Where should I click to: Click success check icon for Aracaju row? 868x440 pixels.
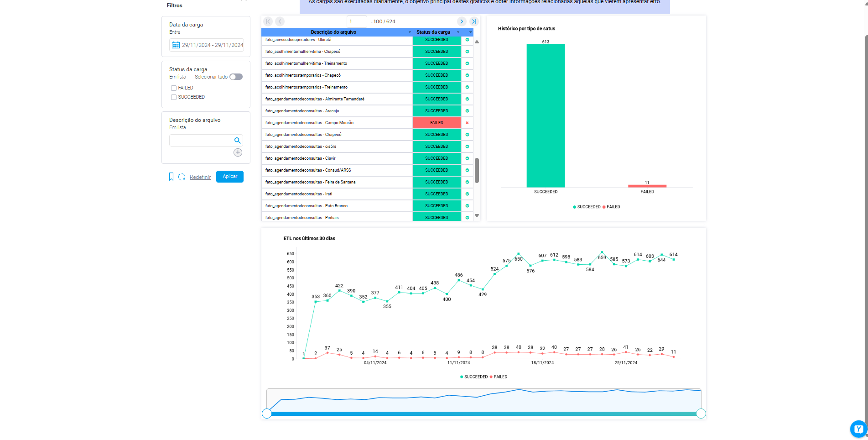click(467, 111)
